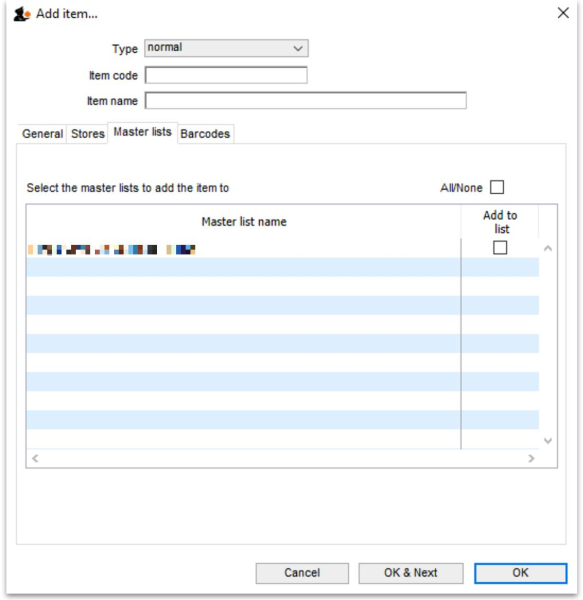
Task: Close the Add item dialog window
Action: point(563,13)
